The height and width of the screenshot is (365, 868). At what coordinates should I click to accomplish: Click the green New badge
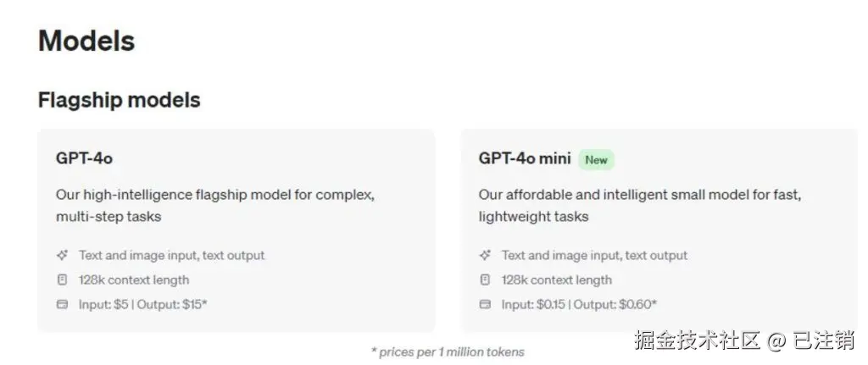[596, 159]
